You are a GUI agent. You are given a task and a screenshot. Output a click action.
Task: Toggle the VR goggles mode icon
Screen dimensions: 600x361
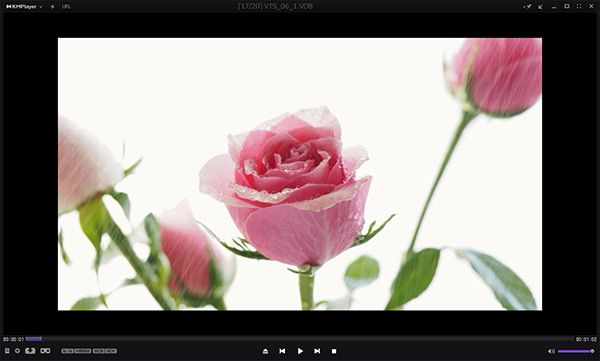[45, 351]
